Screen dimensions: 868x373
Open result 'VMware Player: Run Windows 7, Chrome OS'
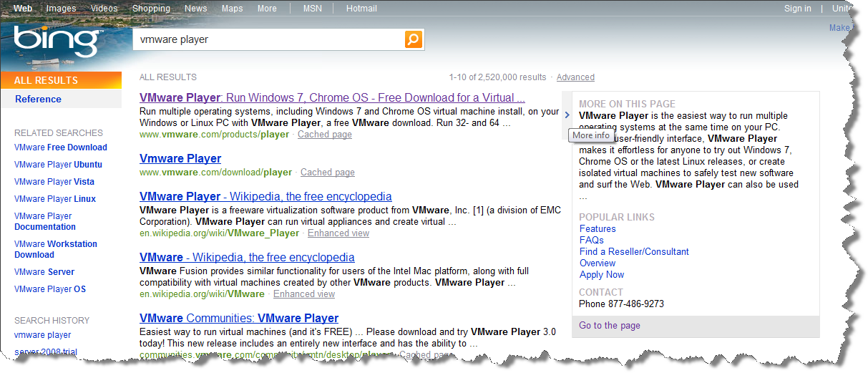332,98
